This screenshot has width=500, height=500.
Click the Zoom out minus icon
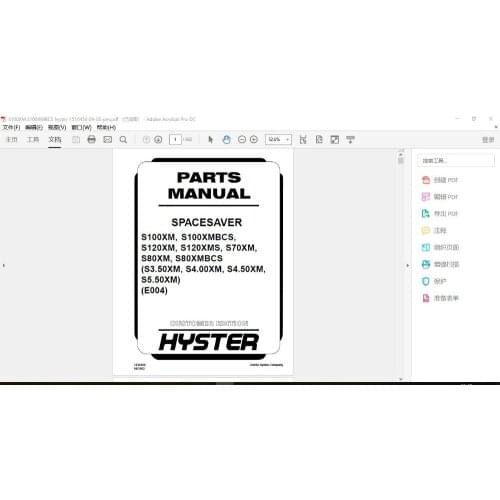coord(242,140)
